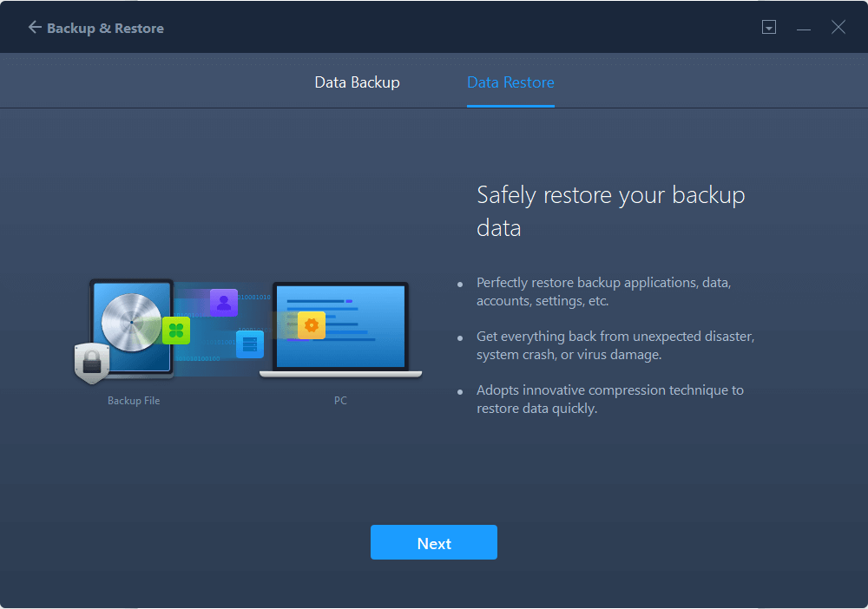This screenshot has width=868, height=609.
Task: Click the purple user account icon
Action: click(x=224, y=303)
